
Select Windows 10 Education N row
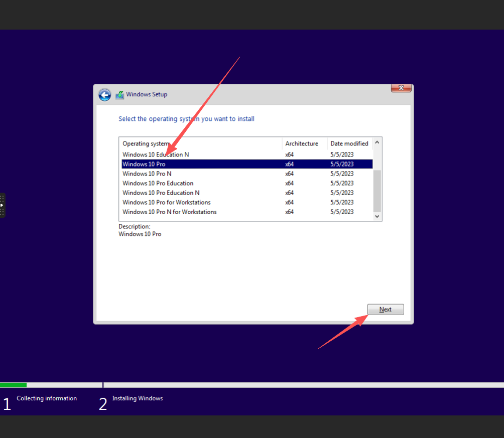pyautogui.click(x=247, y=155)
